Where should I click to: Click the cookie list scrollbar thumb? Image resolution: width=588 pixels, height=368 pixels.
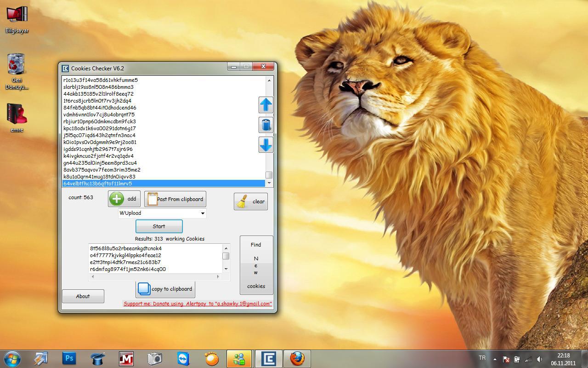[269, 175]
